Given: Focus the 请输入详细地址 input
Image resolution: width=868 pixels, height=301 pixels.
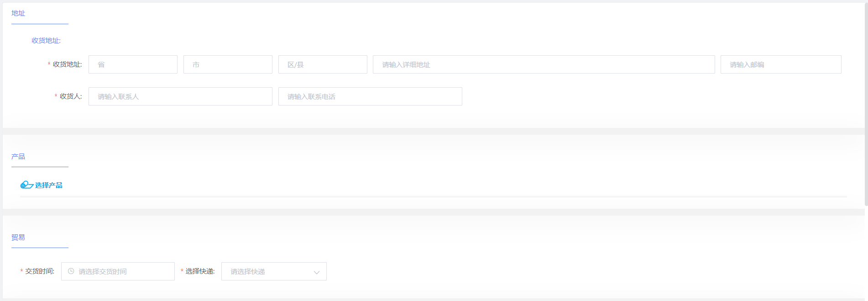Looking at the screenshot, I should click(x=544, y=64).
